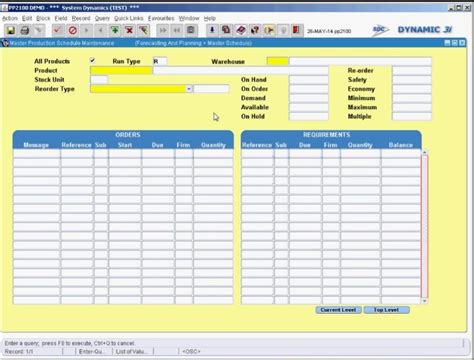This screenshot has width=474, height=360.
Task: Click the overlapping pages copy icon
Action: click(x=226, y=31)
